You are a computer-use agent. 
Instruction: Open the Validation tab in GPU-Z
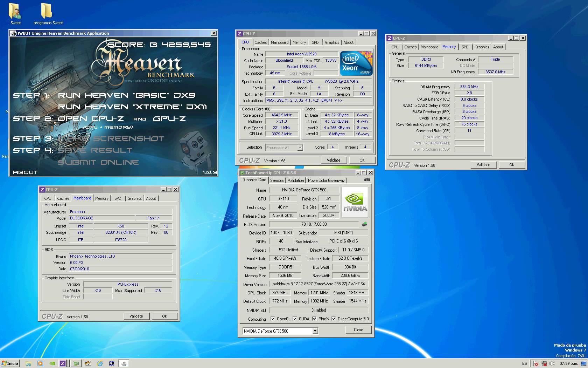point(296,180)
